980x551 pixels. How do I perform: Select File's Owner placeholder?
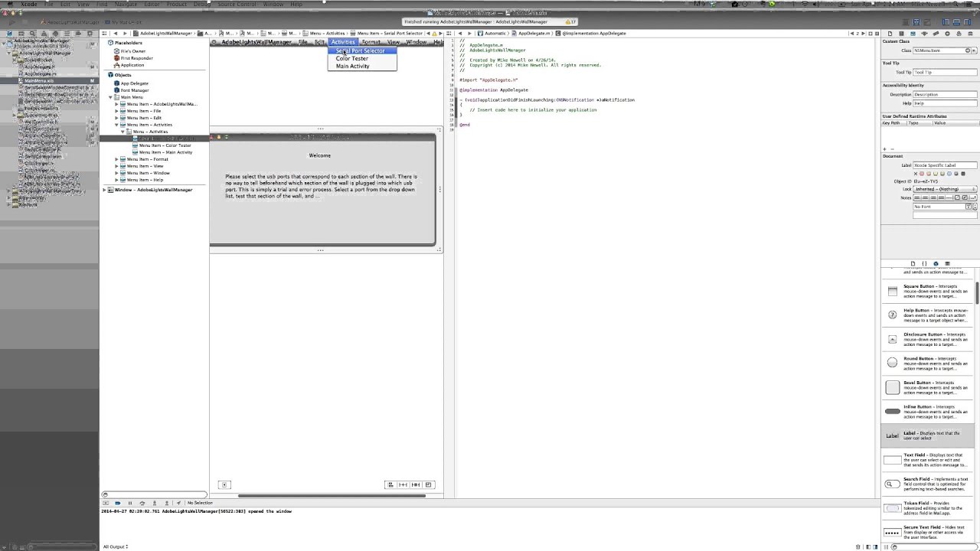pyautogui.click(x=132, y=51)
